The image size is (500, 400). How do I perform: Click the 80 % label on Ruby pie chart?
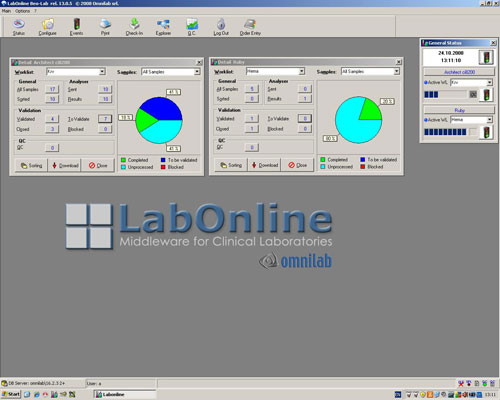[x=330, y=138]
